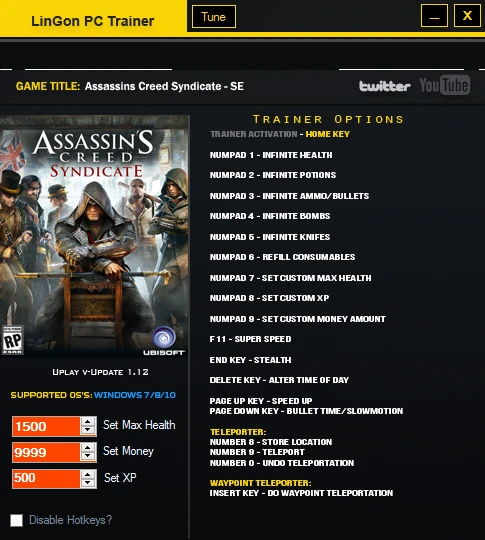Click the RP rating badge on cover
Image resolution: width=485 pixels, height=540 pixels.
coord(13,340)
